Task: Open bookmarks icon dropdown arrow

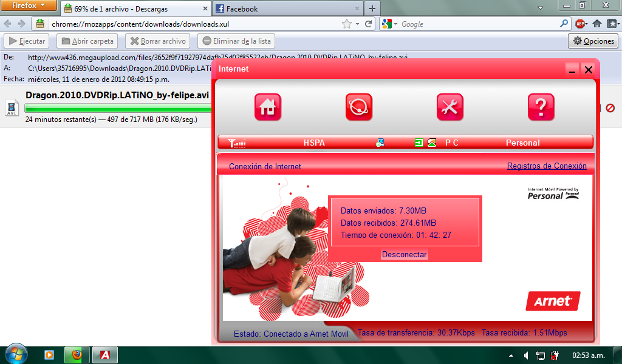Action: tap(618, 24)
